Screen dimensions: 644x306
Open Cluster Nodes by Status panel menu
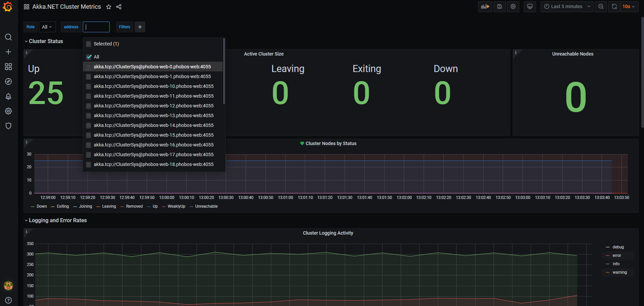click(331, 143)
